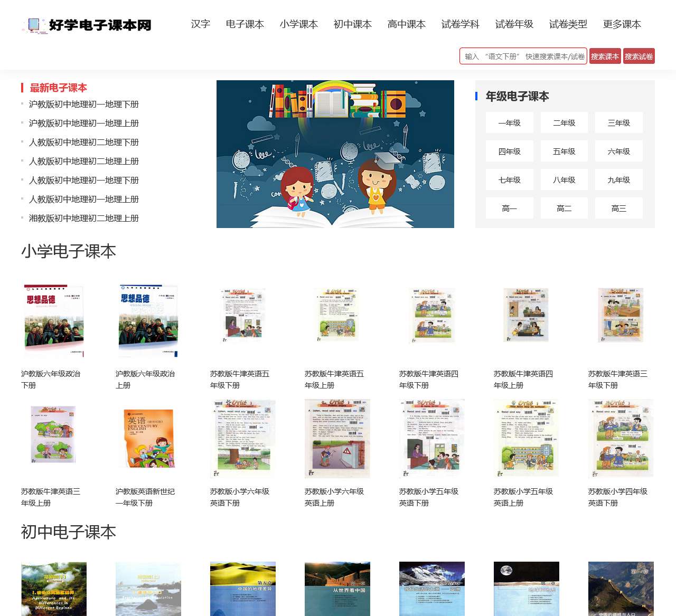Click the 搜索课本 search button
This screenshot has width=676, height=616.
coord(605,56)
